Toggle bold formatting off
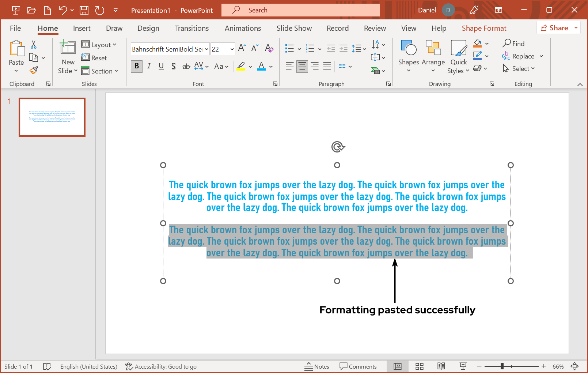This screenshot has width=588, height=373. tap(136, 66)
